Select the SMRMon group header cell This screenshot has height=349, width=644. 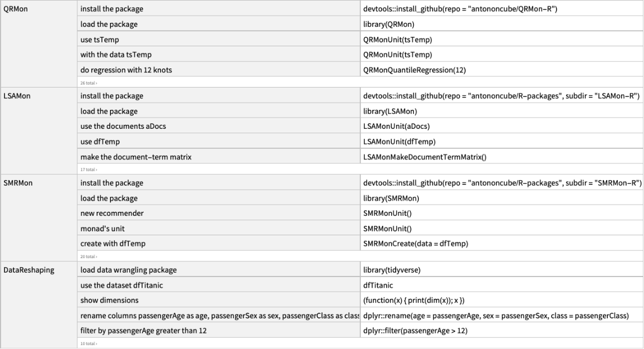pyautogui.click(x=16, y=183)
